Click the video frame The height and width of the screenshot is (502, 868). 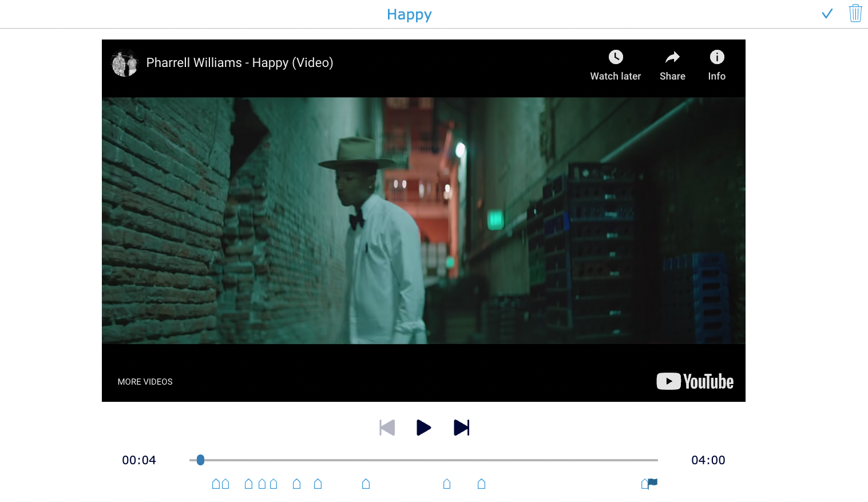coord(423,220)
